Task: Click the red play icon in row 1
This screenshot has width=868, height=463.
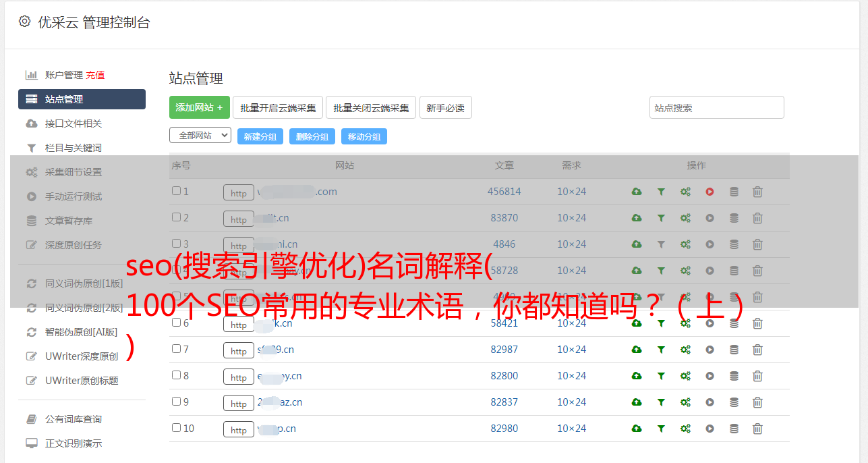Action: [710, 192]
